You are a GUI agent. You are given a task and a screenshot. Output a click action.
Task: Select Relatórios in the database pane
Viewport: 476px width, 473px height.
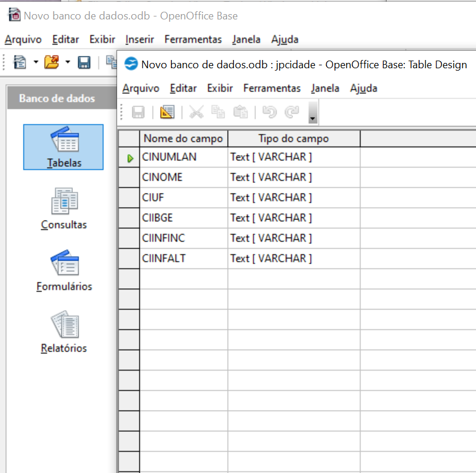coord(64,332)
